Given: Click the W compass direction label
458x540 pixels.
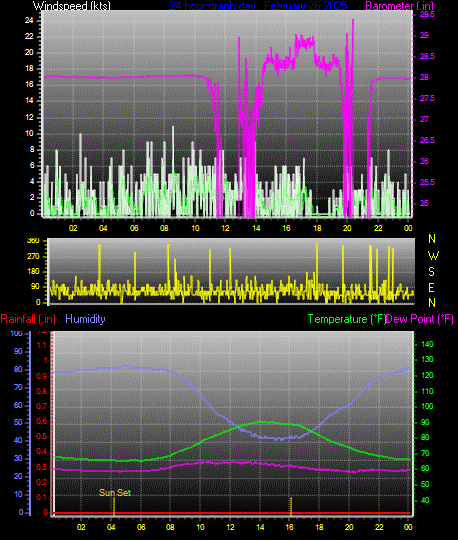Looking at the screenshot, I should click(x=433, y=256).
